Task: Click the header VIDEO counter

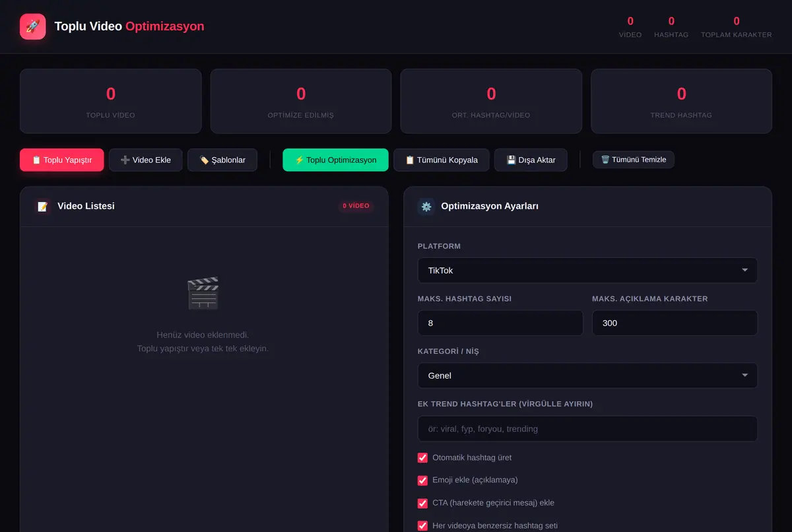Action: [x=630, y=26]
